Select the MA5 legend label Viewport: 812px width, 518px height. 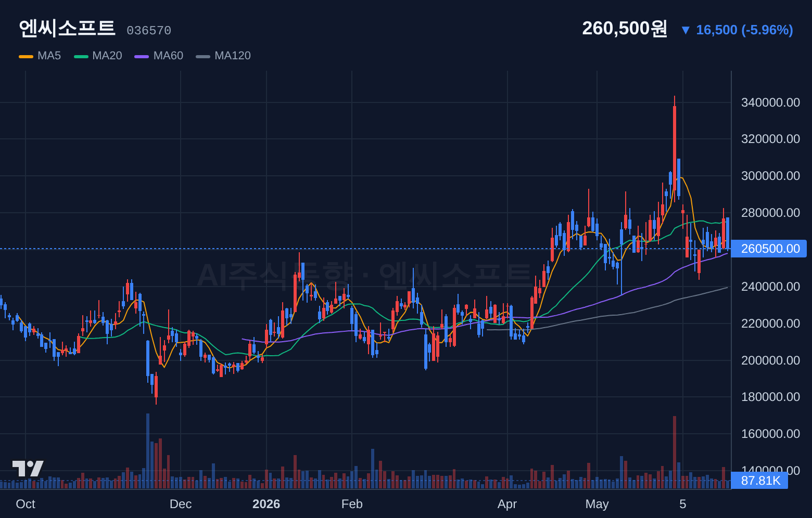tap(49, 56)
